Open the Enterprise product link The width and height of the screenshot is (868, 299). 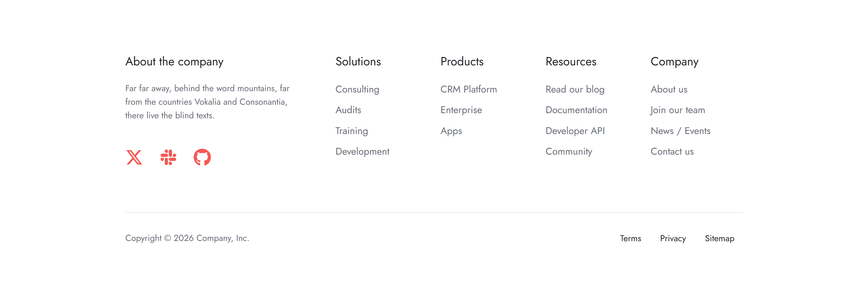(x=461, y=110)
